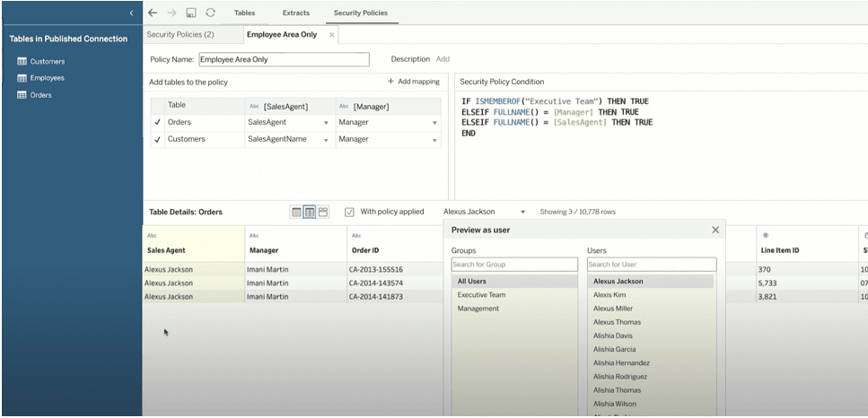Open Manager dropdown in Customers row
The height and width of the screenshot is (418, 868).
point(434,140)
